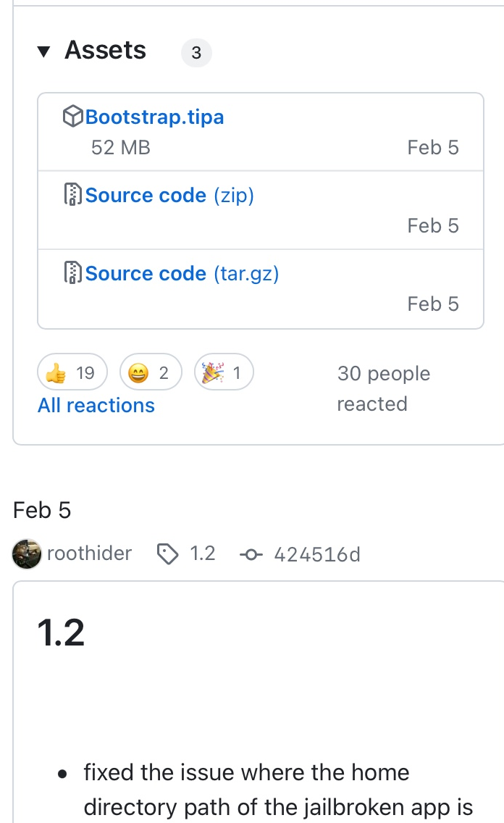Open the 1.2 tag link
This screenshot has width=504, height=823.
[x=203, y=553]
